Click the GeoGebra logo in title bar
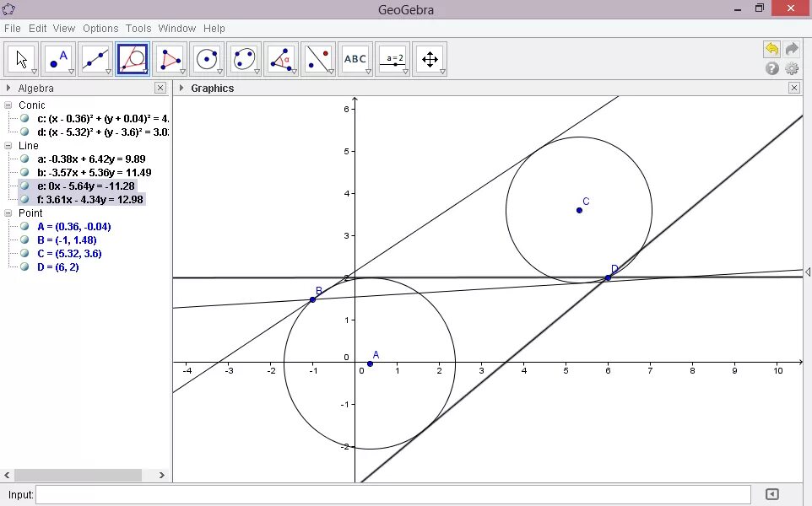The image size is (812, 506). coord(8,8)
